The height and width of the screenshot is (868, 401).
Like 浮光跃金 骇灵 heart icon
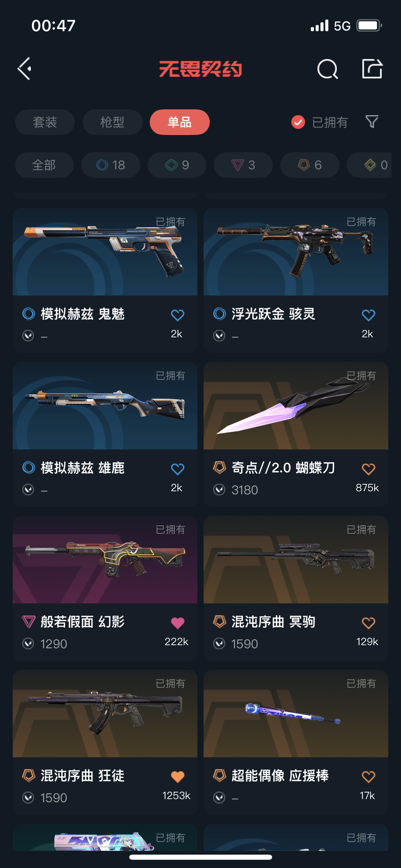coord(368,315)
